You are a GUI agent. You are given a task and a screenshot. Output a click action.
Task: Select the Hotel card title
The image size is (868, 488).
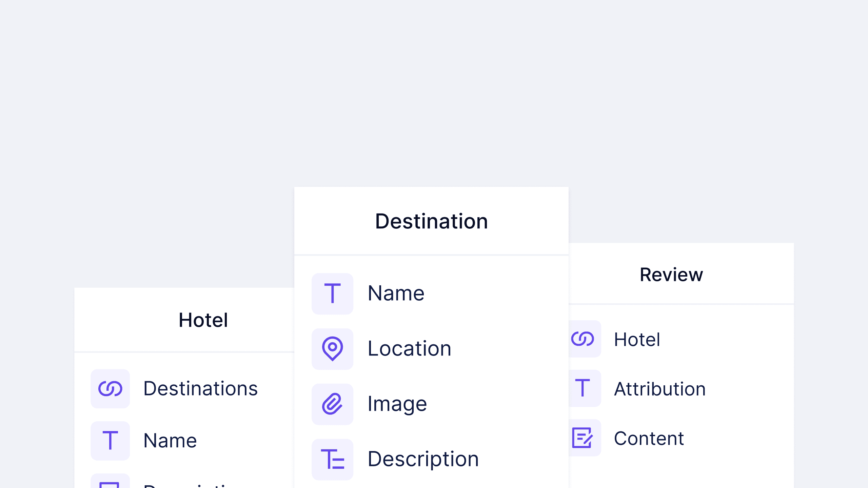pyautogui.click(x=203, y=320)
